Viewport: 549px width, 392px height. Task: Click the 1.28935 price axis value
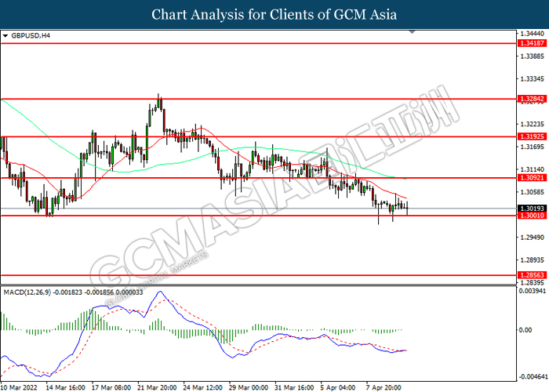pos(533,260)
